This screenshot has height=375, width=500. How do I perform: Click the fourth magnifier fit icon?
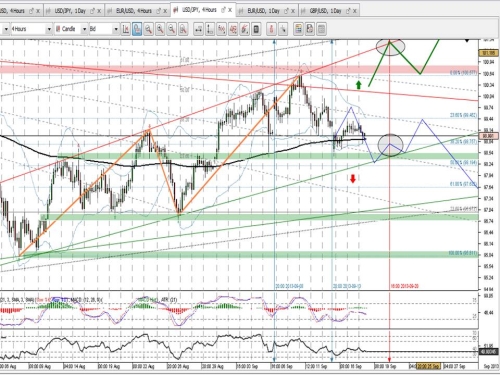[183, 29]
